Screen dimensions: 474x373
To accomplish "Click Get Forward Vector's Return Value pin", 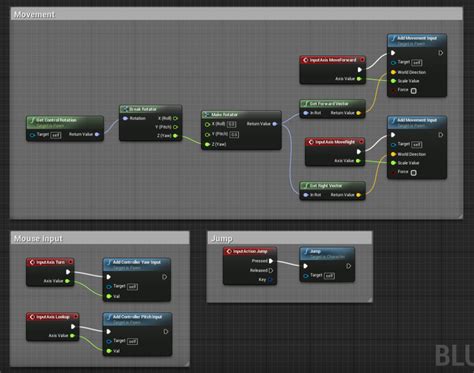I will (359, 113).
